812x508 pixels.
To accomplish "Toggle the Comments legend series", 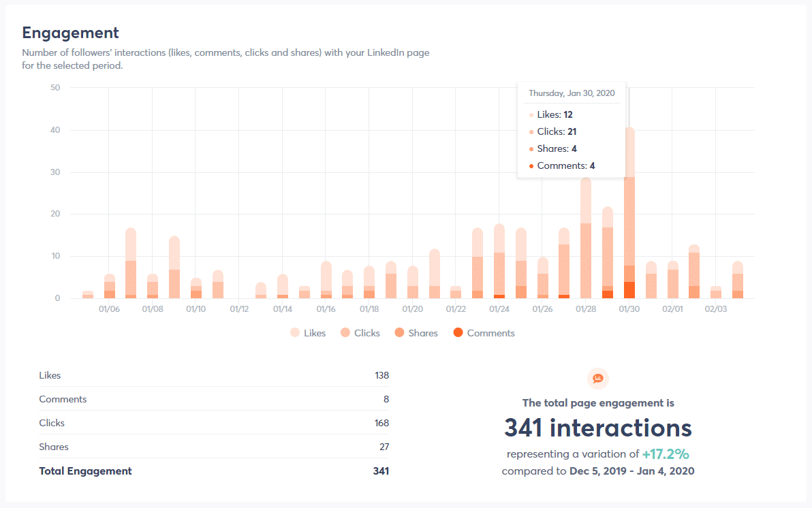I will [x=484, y=333].
